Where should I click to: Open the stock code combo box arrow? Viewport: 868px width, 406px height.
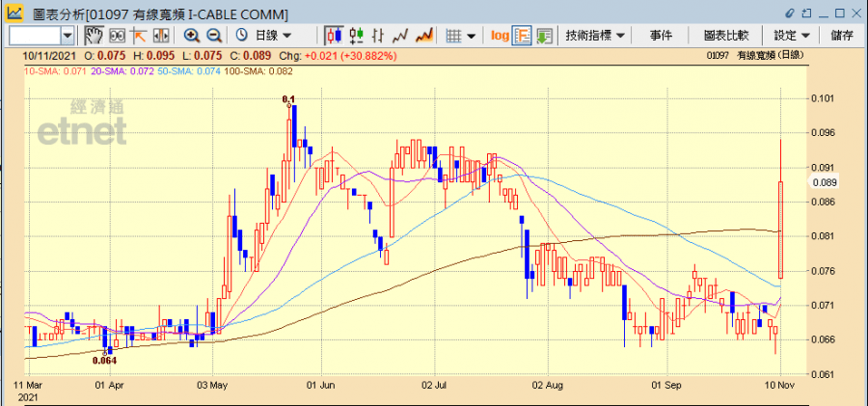(68, 36)
